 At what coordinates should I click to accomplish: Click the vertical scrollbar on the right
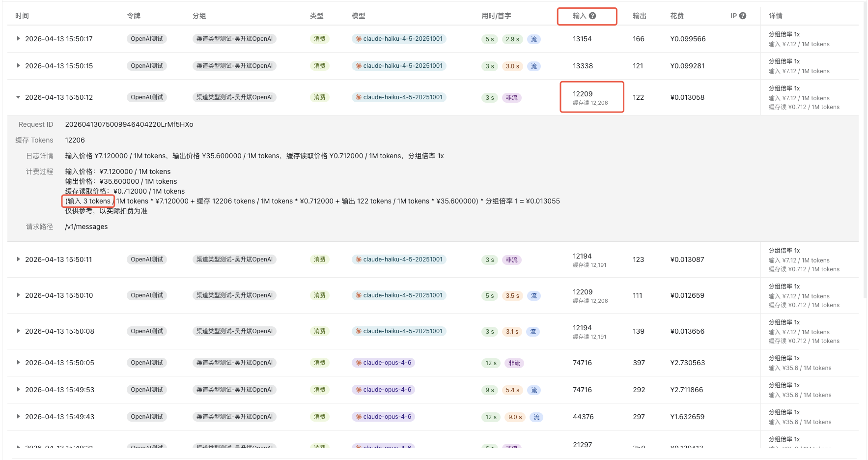(x=865, y=147)
